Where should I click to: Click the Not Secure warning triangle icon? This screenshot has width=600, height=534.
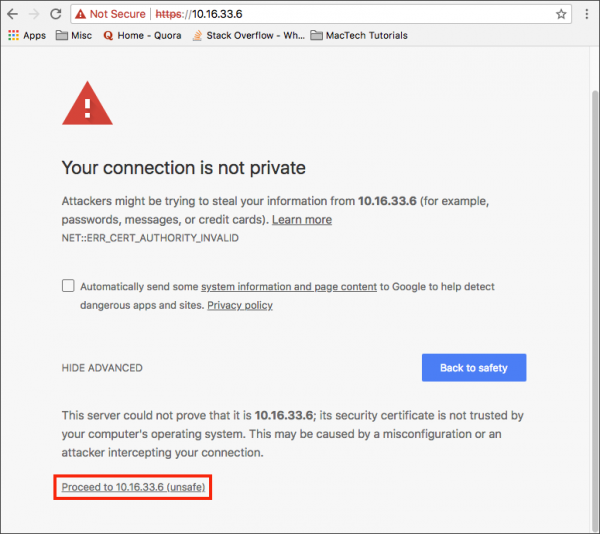click(x=80, y=14)
